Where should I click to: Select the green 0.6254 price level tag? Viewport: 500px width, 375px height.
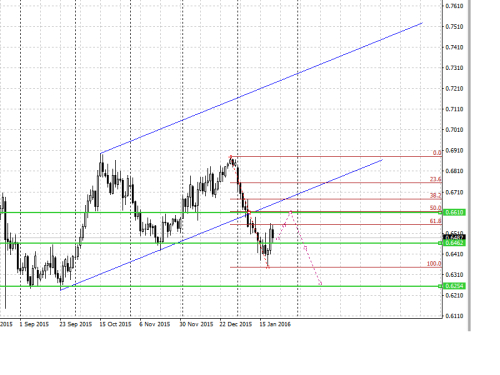tap(454, 286)
